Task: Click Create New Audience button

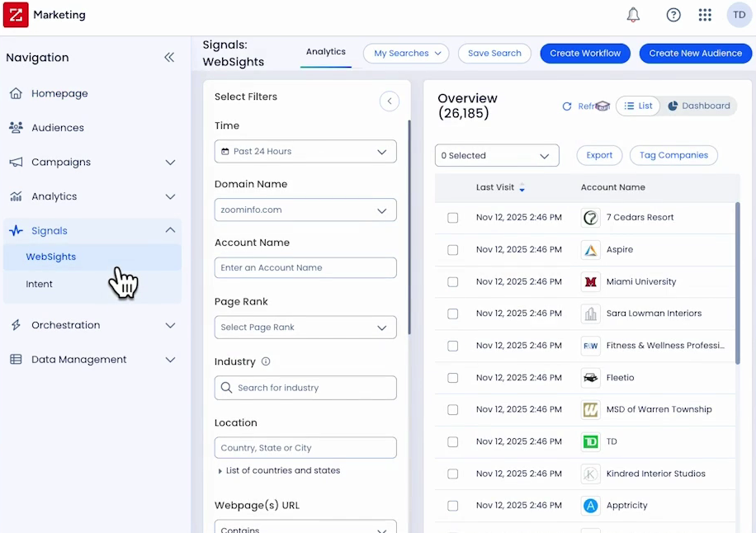Action: tap(695, 53)
